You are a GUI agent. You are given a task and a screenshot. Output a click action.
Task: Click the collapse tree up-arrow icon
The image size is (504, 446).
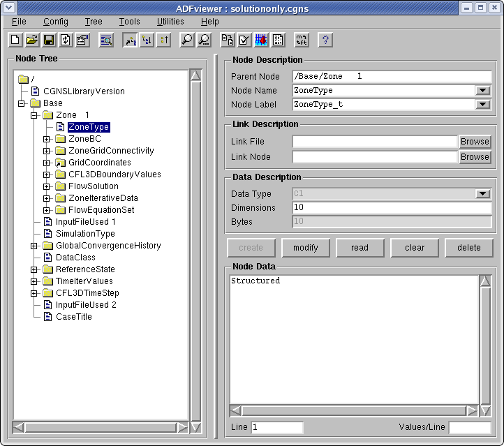pos(164,40)
